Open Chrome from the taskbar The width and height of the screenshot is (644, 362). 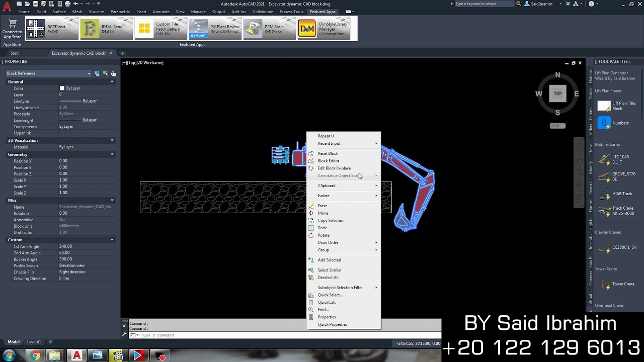(35, 356)
